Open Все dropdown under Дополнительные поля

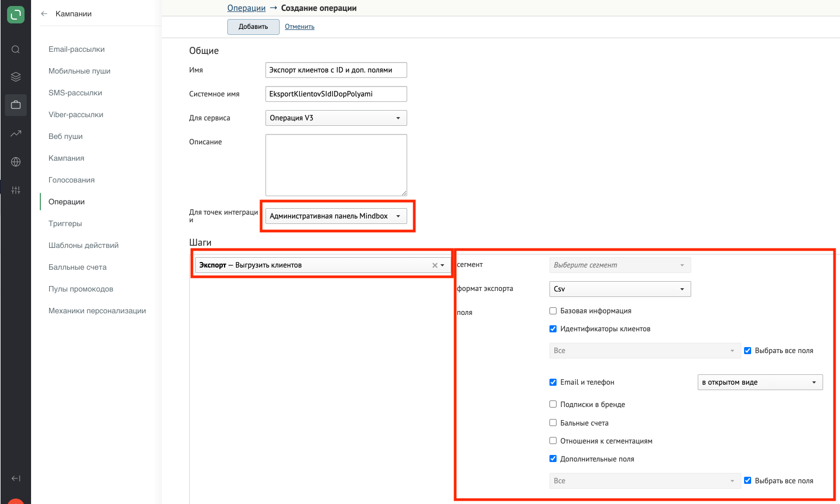coord(645,481)
